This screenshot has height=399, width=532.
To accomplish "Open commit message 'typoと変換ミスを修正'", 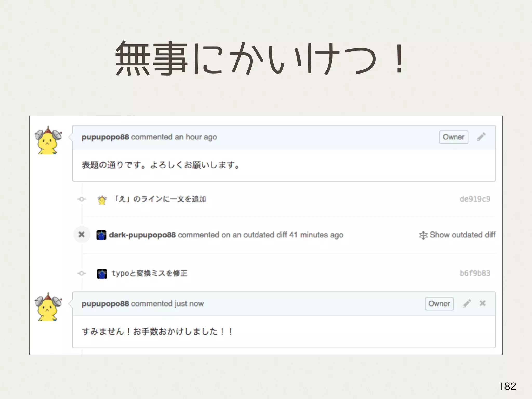I will pos(150,273).
